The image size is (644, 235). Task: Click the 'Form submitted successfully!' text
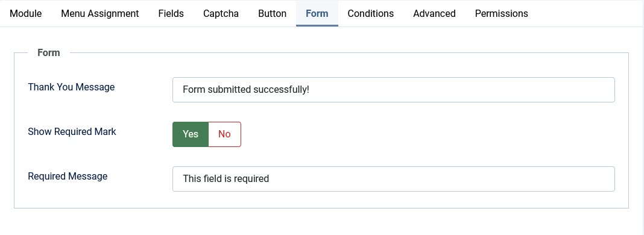[x=245, y=89]
